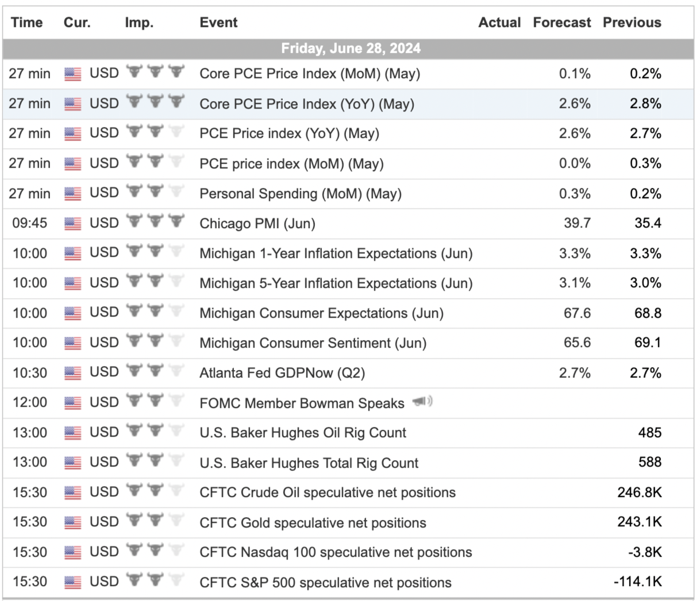Open the FOMC Member Bowman Speaks event

pyautogui.click(x=302, y=403)
